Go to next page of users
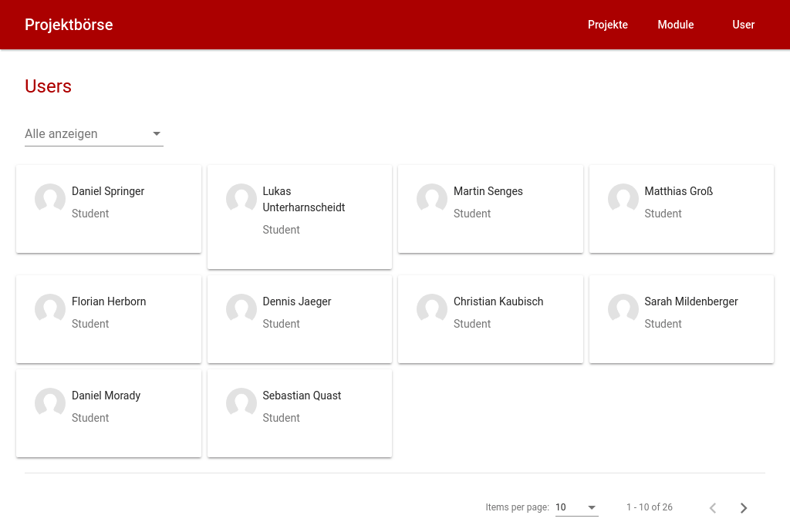 tap(744, 508)
